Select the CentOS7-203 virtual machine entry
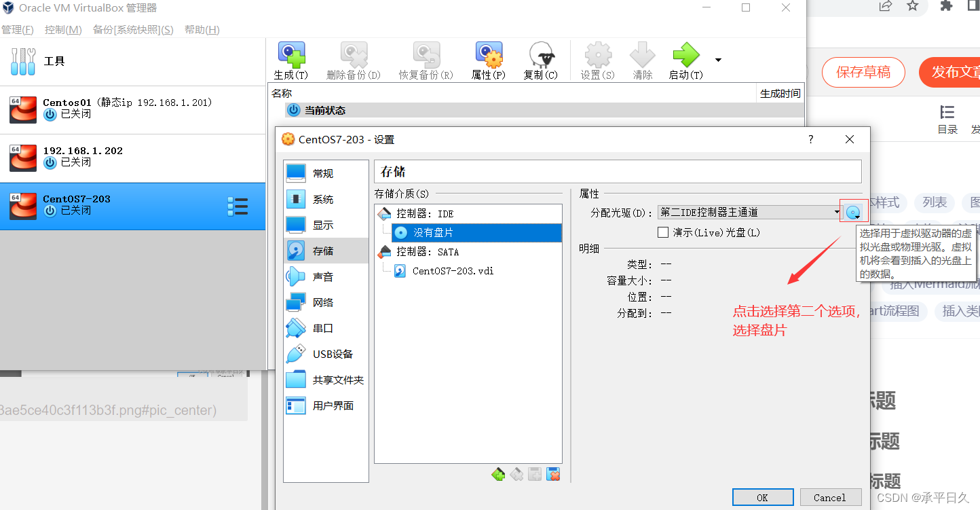 (132, 206)
